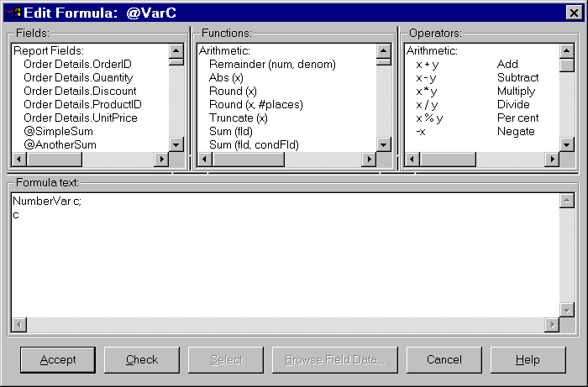Select Order Details.Quantity in Fields list

click(x=80, y=77)
